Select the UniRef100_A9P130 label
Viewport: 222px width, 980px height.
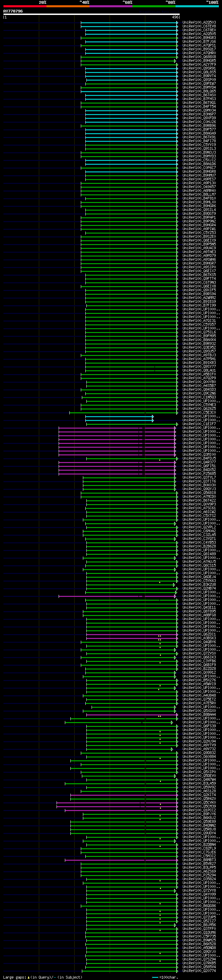coord(199,183)
